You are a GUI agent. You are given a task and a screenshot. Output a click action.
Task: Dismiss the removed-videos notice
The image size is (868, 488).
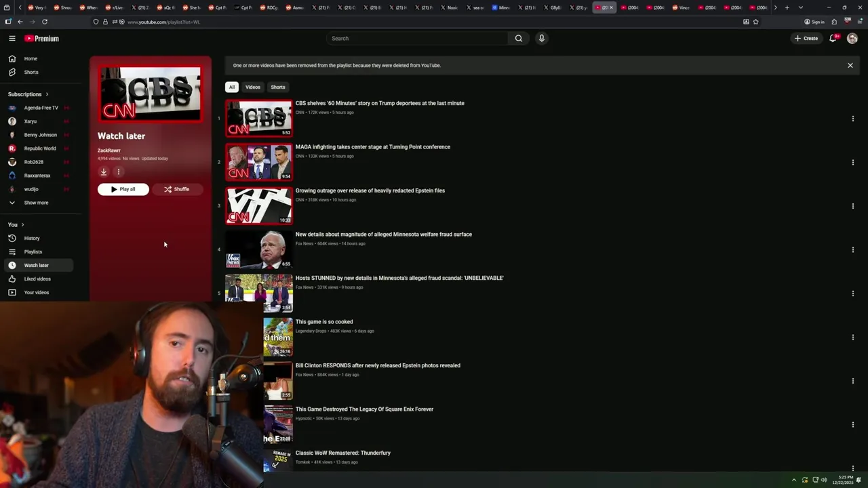(x=850, y=66)
